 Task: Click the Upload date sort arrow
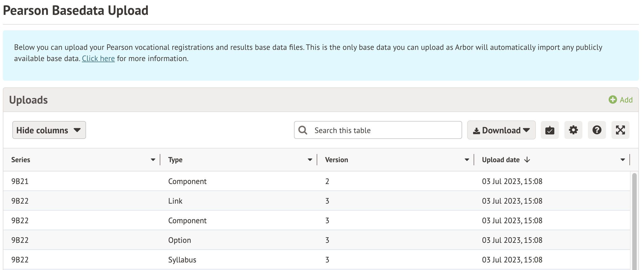(527, 160)
